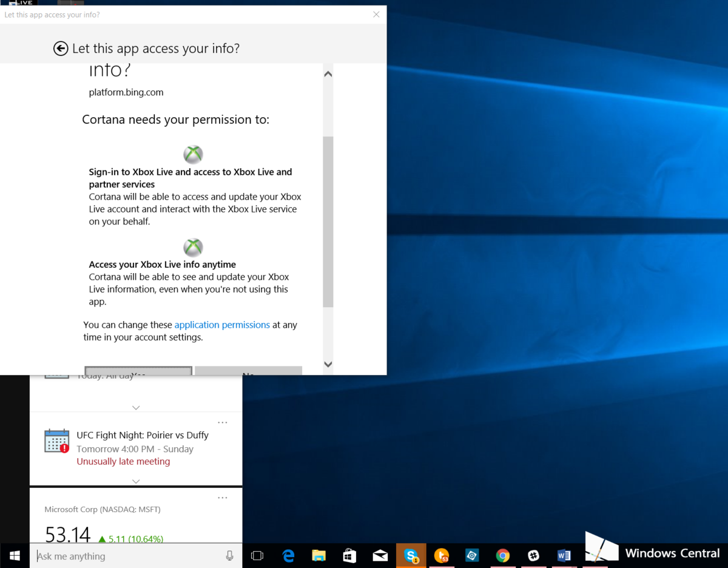728x568 pixels.
Task: Click Cortana needs your permission to heading
Action: (176, 120)
